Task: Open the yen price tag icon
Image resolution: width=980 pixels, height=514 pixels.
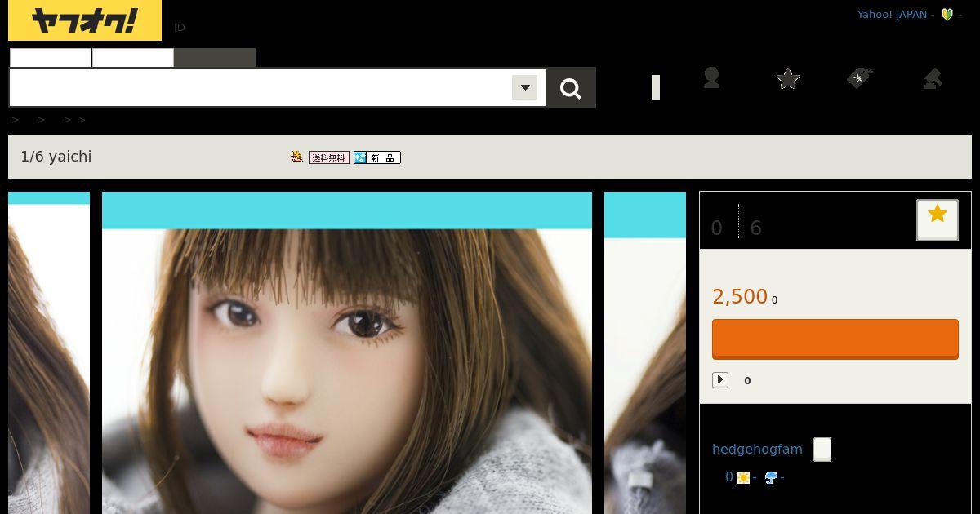Action: point(859,78)
